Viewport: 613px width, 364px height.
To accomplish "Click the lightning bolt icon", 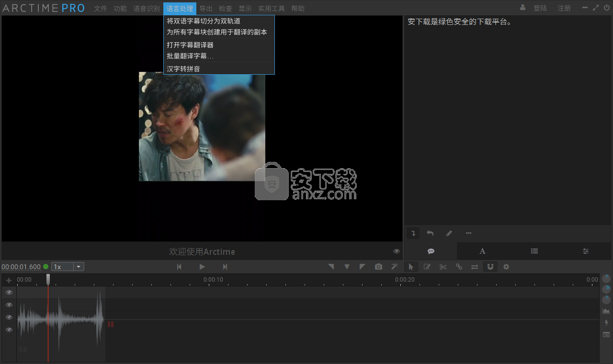I will click(x=606, y=323).
